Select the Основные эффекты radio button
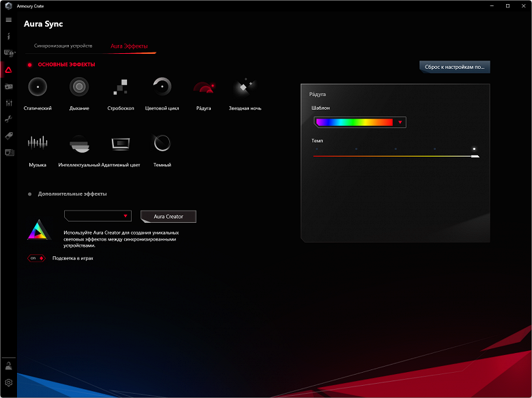This screenshot has height=398, width=532. 30,65
